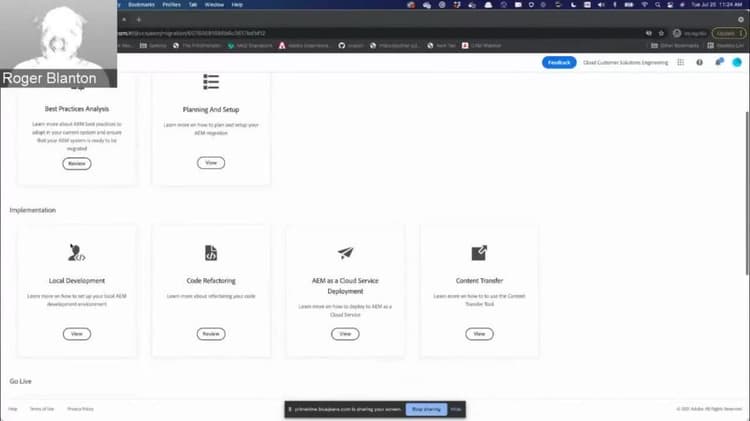
Task: Click the AEM as a Cloud Service Deployment title
Action: pos(345,286)
